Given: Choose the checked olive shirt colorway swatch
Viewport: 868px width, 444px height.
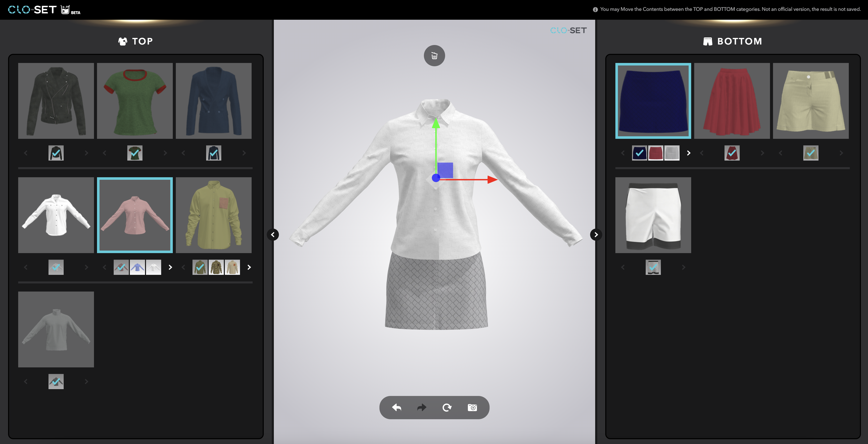Looking at the screenshot, I should (x=200, y=268).
